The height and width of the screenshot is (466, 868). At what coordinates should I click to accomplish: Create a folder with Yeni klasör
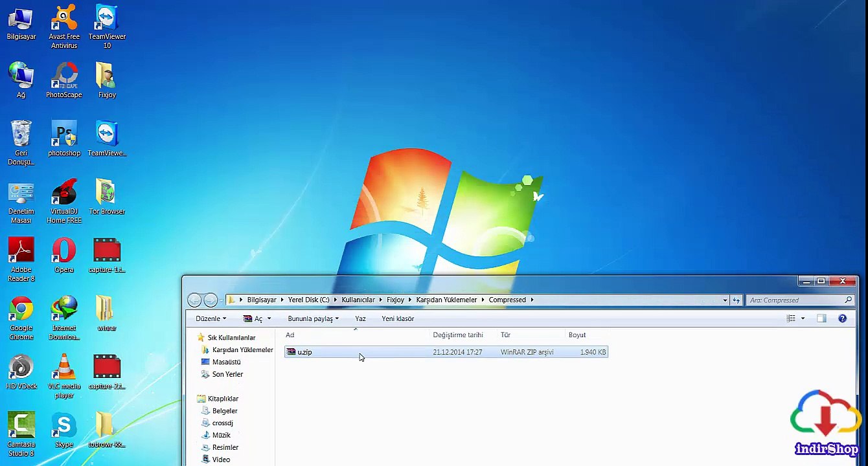(x=398, y=318)
